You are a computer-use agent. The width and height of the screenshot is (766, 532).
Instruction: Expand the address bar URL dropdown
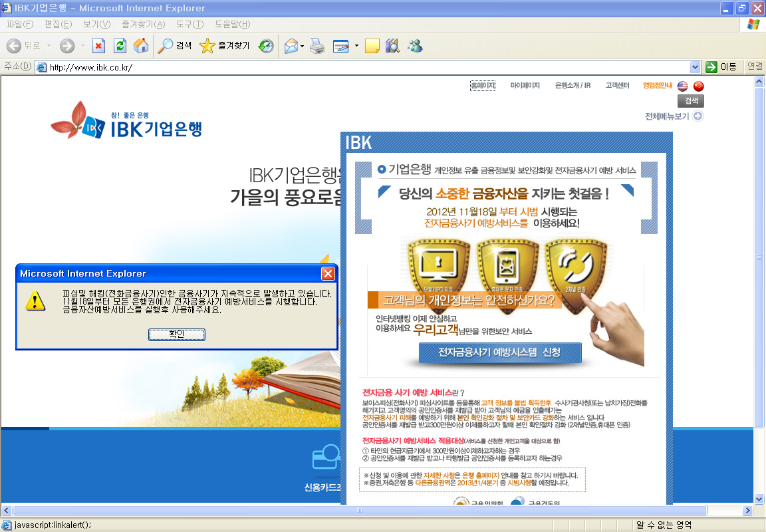(695, 67)
